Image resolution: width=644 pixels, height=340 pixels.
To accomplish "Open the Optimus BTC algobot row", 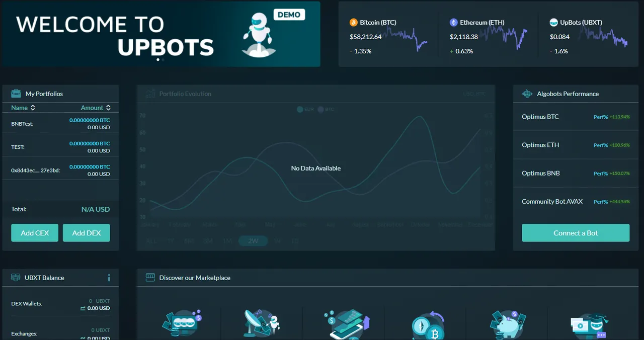I will tap(576, 117).
